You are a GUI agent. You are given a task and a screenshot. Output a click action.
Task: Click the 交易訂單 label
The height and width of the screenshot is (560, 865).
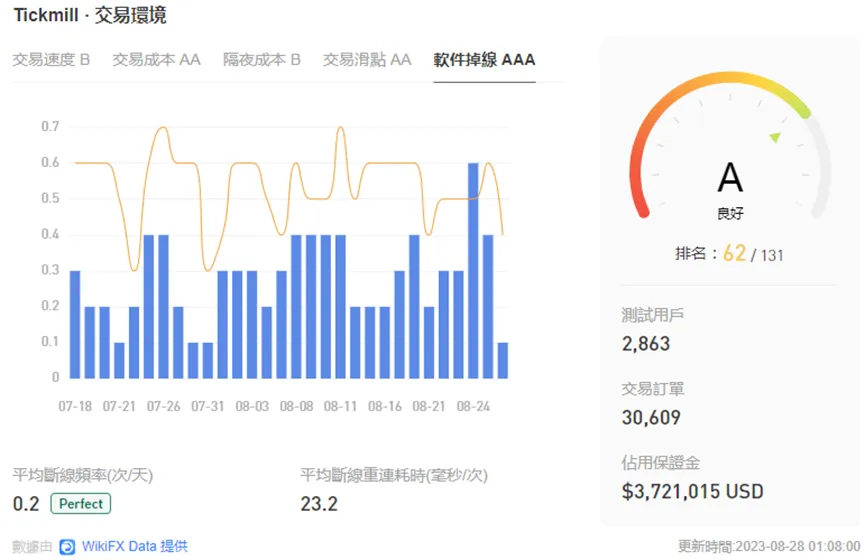click(x=653, y=389)
